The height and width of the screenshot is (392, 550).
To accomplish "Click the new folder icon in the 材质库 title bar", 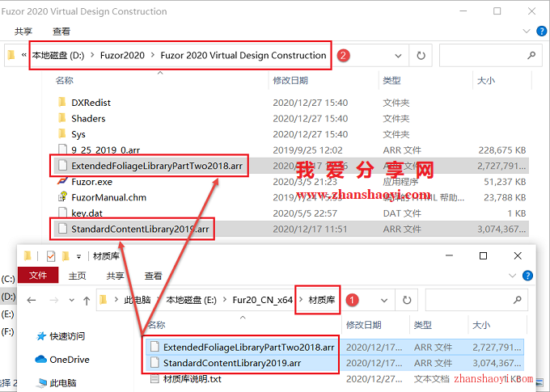I will (66, 256).
